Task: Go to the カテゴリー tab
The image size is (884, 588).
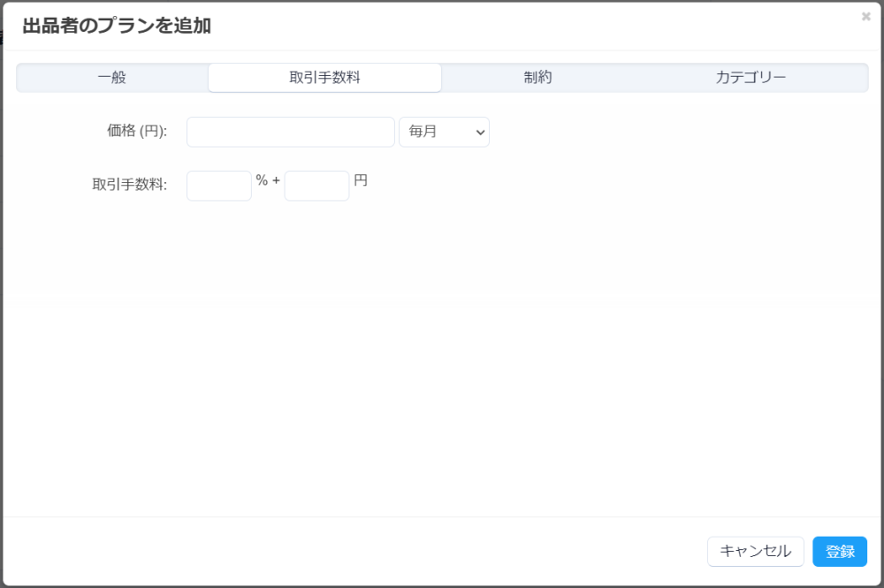Action: click(x=751, y=77)
